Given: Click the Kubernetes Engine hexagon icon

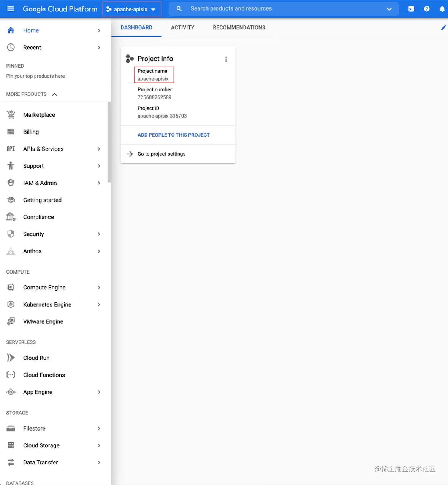Looking at the screenshot, I should point(11,304).
